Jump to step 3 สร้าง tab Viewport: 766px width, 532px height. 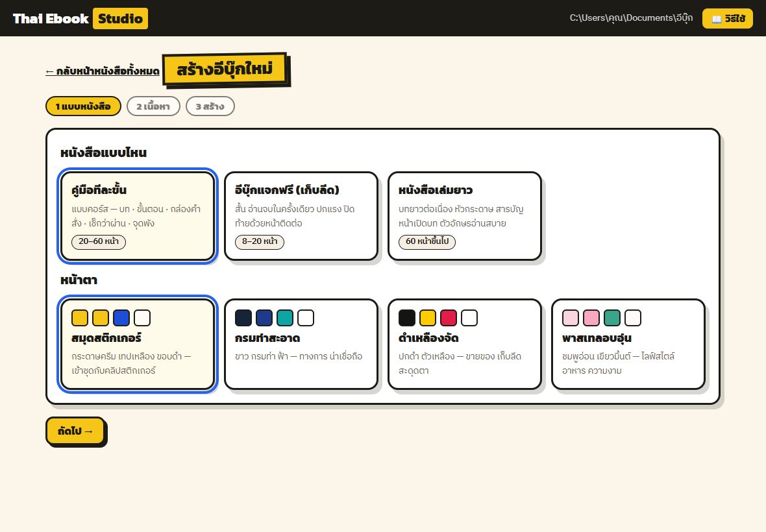click(210, 106)
